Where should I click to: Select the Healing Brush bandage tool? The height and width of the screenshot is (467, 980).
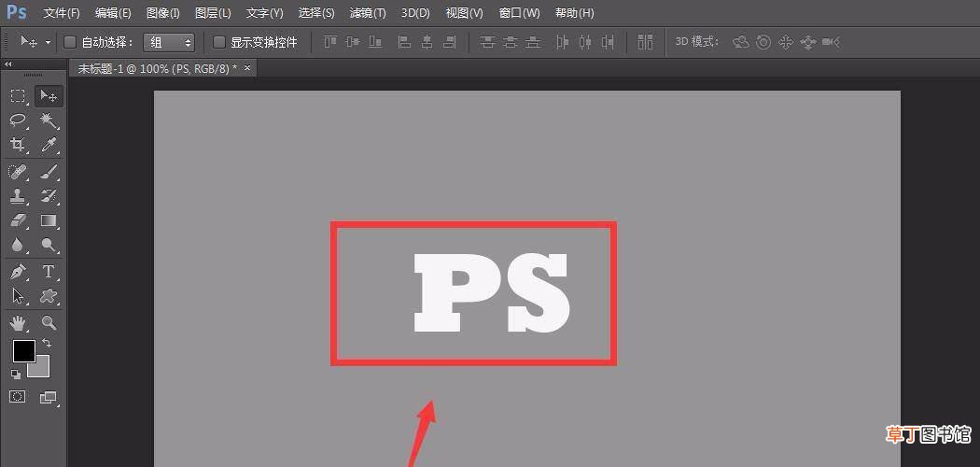pyautogui.click(x=18, y=171)
